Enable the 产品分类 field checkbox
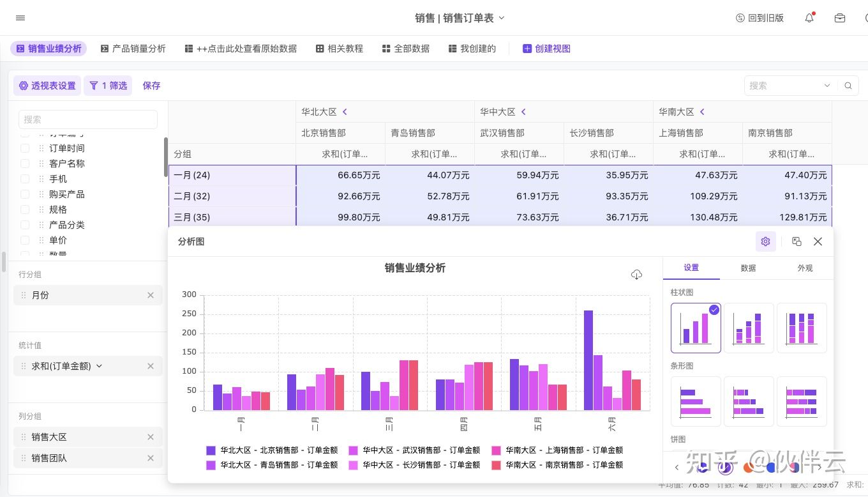The image size is (868, 497). coord(25,225)
